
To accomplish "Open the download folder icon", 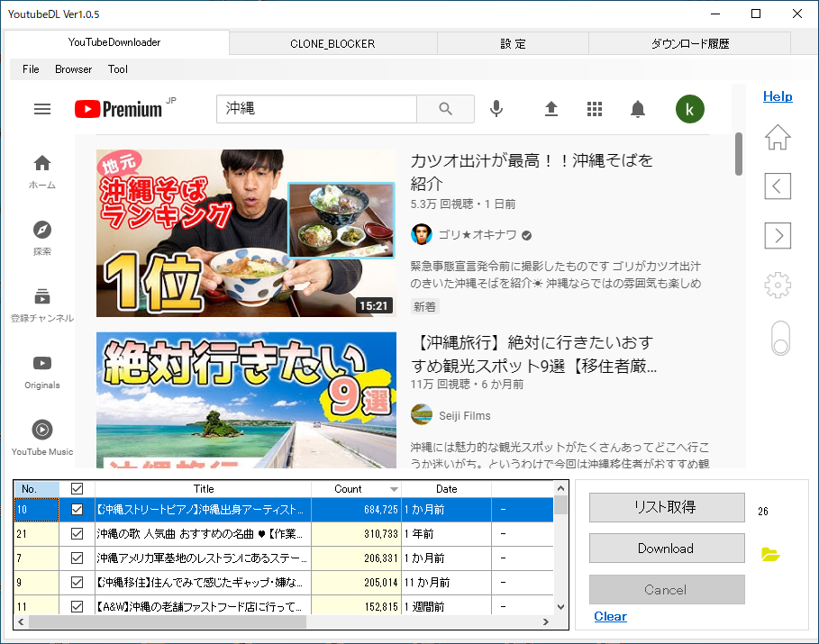I will [770, 554].
